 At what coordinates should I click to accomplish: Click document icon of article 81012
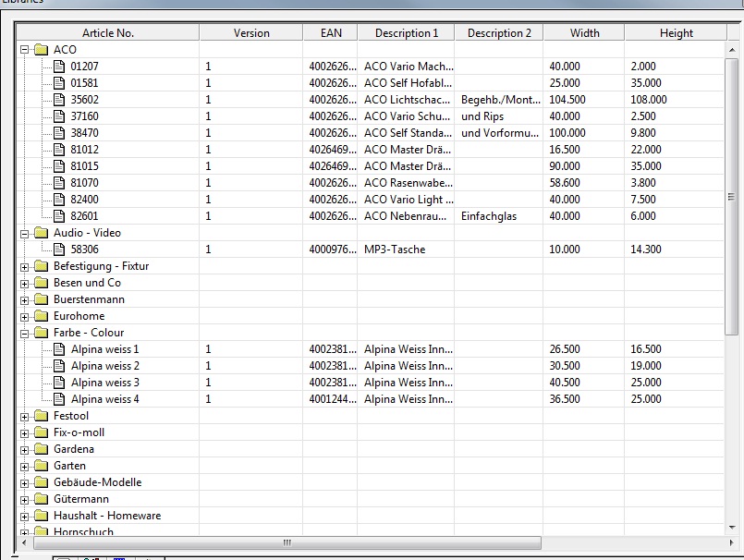(59, 149)
